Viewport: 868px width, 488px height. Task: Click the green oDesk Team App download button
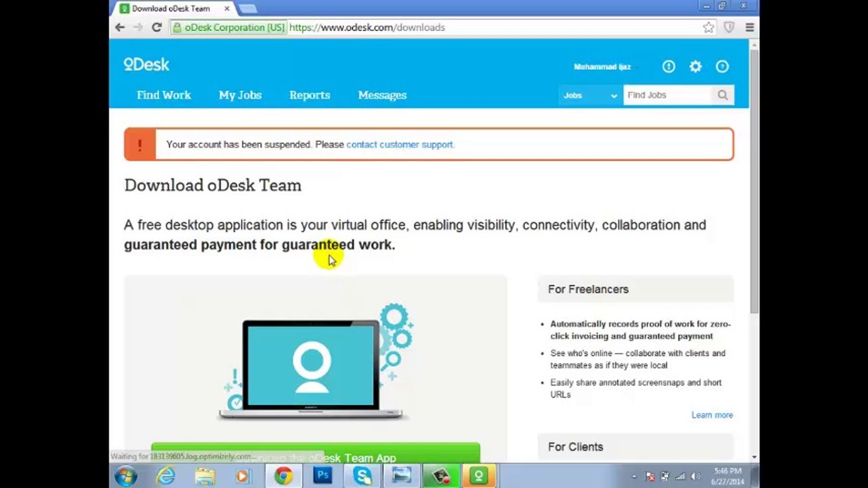point(316,454)
